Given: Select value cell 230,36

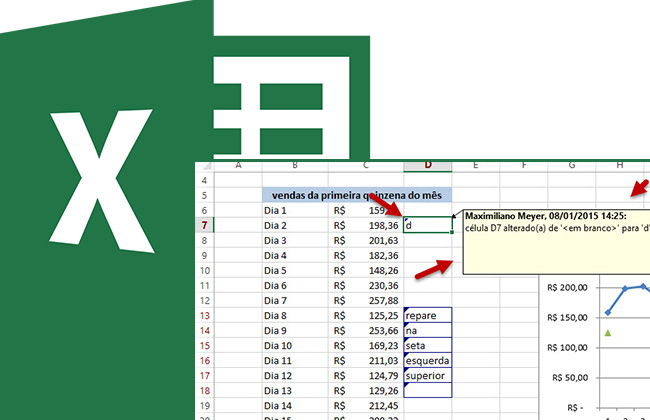Looking at the screenshot, I should (x=366, y=285).
